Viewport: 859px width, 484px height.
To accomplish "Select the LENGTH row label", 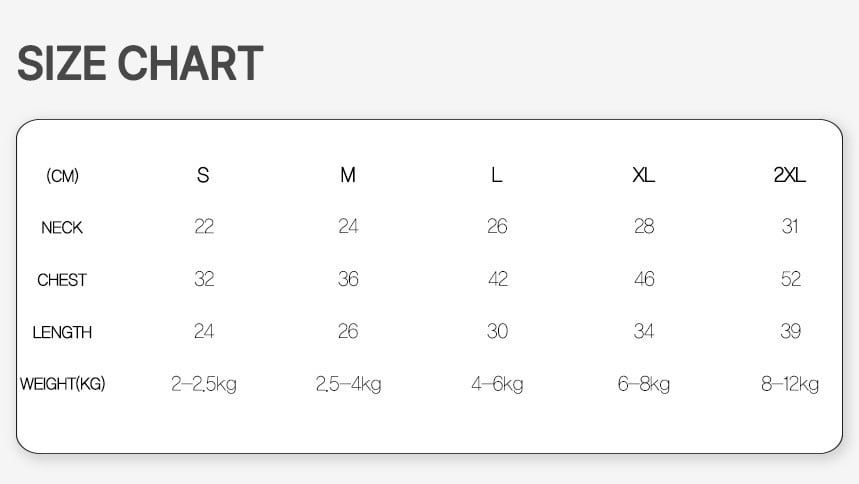I will (62, 332).
